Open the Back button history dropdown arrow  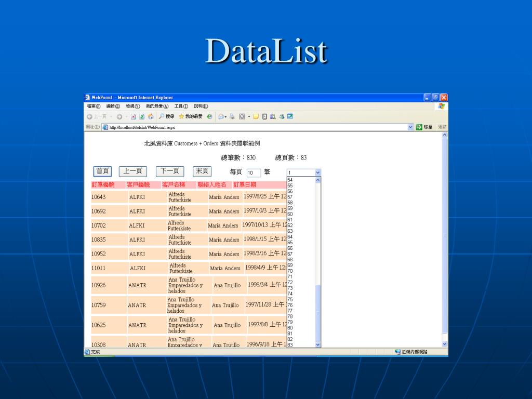111,117
